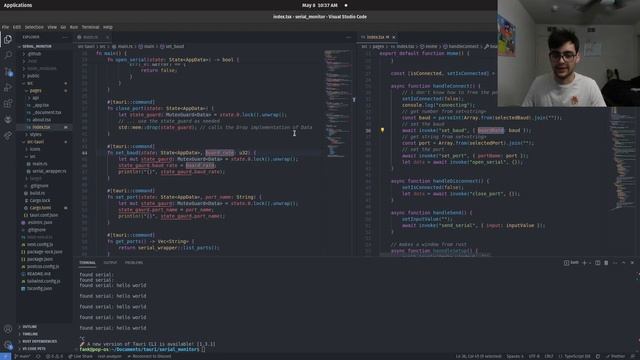The width and height of the screenshot is (640, 360).
Task: Open _app.tsx in the explorer
Action: (40, 105)
